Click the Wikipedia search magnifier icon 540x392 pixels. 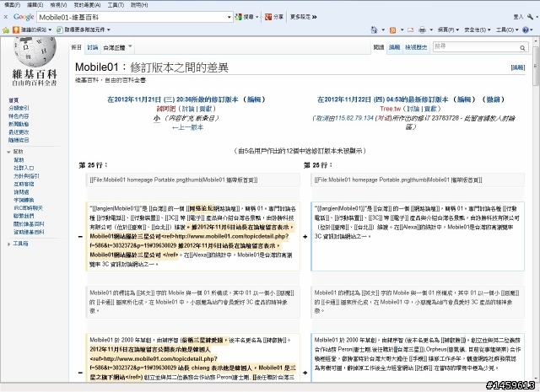point(522,48)
